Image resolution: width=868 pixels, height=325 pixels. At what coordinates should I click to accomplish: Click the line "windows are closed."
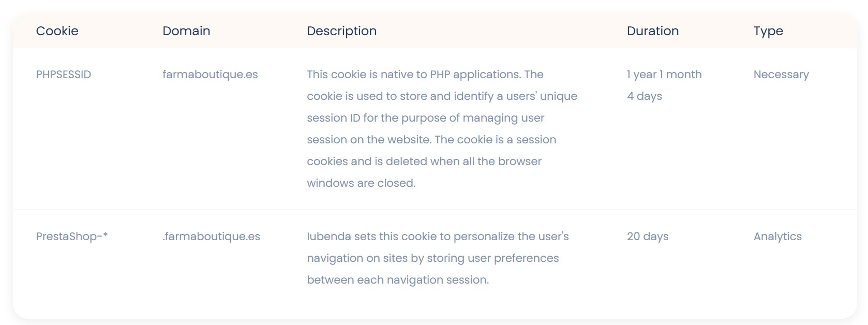point(361,183)
